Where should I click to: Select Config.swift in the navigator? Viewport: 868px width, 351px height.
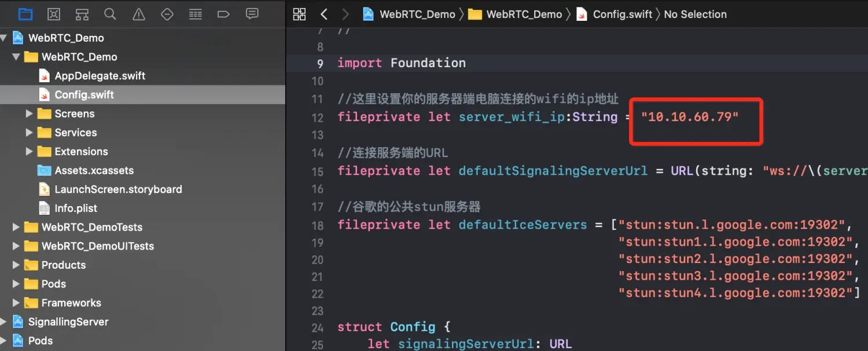pyautogui.click(x=142, y=95)
